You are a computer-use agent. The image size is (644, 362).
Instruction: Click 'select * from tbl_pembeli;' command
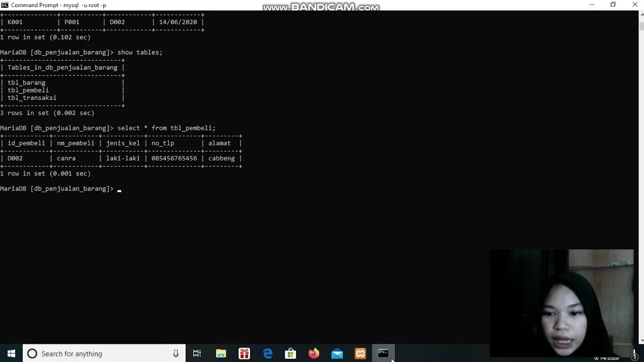click(167, 128)
